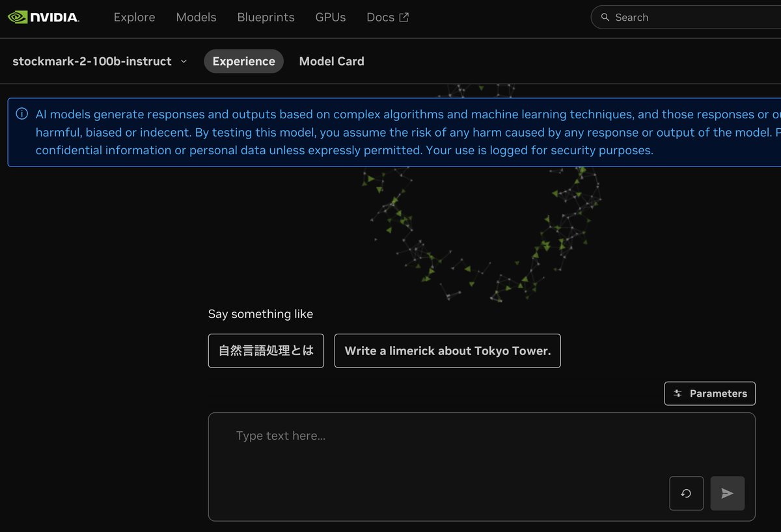
Task: Open the GPUs nav link
Action: tap(331, 18)
